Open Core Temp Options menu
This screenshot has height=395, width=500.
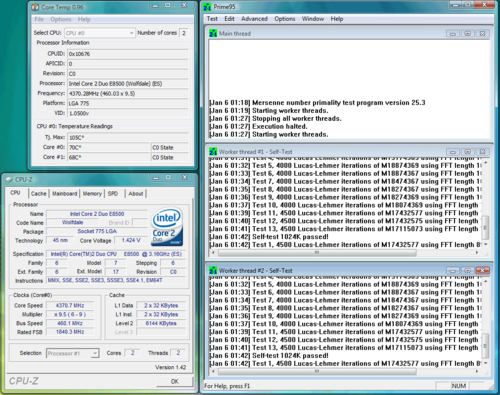tap(61, 19)
